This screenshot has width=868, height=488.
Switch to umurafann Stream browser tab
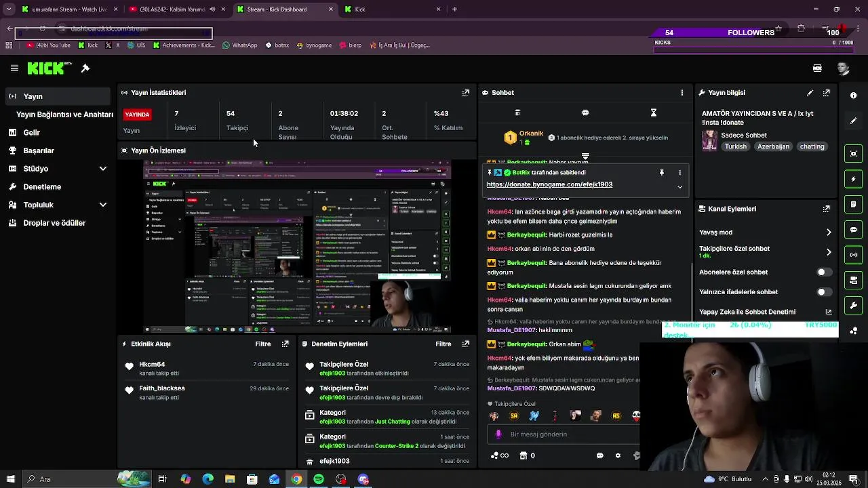coord(70,9)
